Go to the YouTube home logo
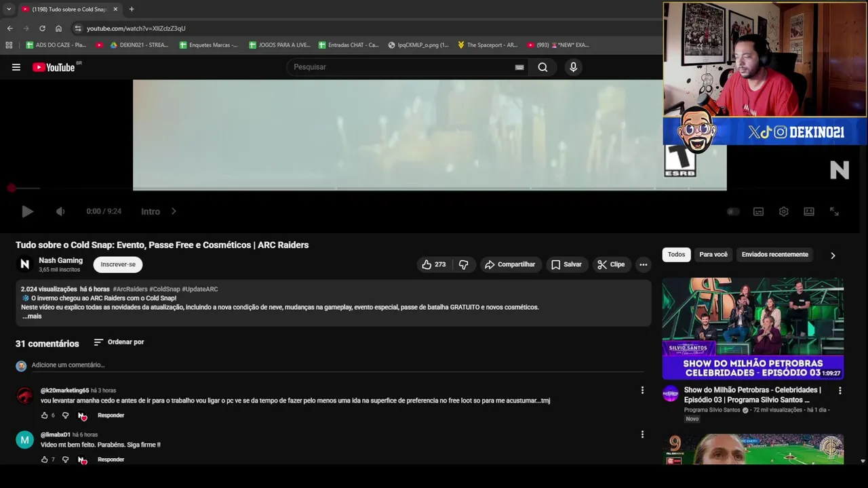Viewport: 868px width, 488px height. pyautogui.click(x=54, y=67)
